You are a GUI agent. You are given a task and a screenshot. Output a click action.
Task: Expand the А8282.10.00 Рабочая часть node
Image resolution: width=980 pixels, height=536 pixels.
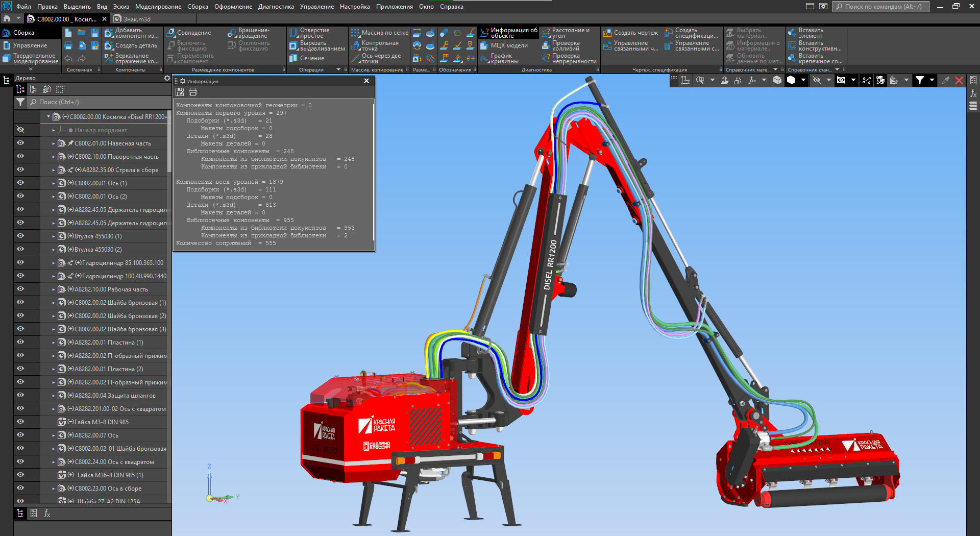(54, 289)
